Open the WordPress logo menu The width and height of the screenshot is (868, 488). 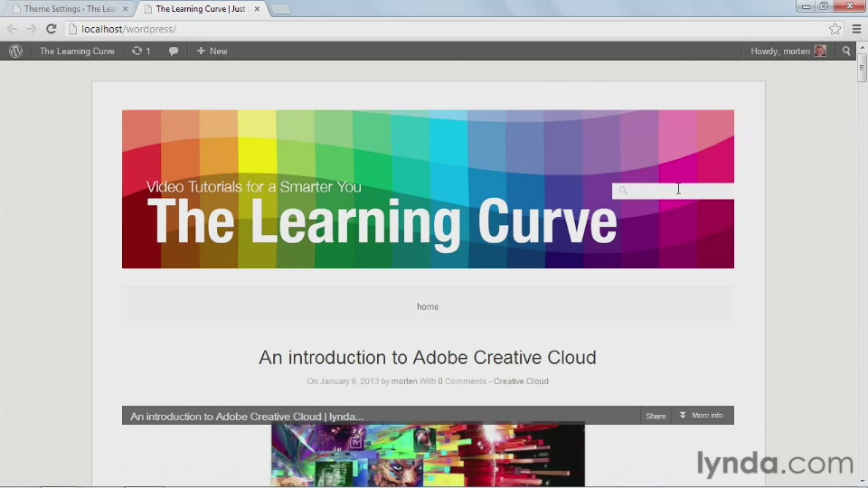coord(16,51)
